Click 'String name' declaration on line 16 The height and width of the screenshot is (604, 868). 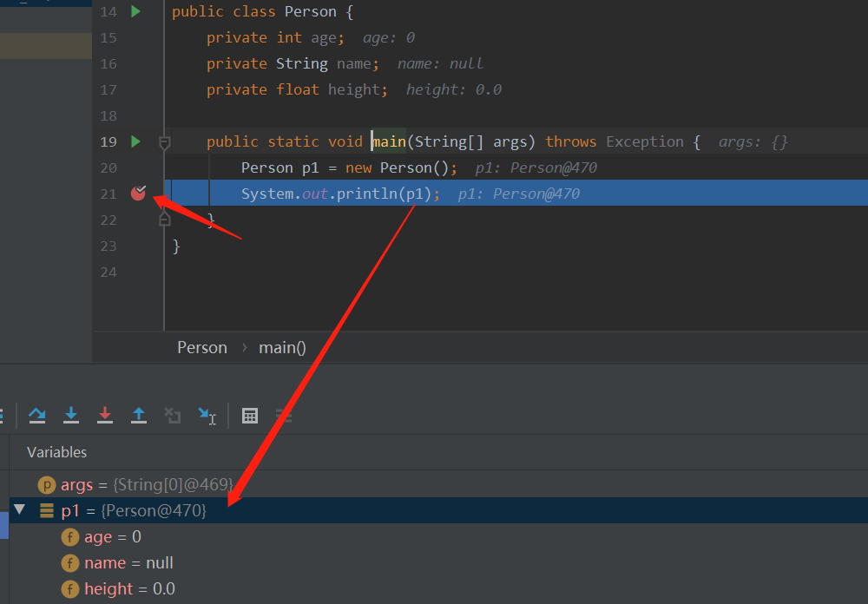coord(323,63)
